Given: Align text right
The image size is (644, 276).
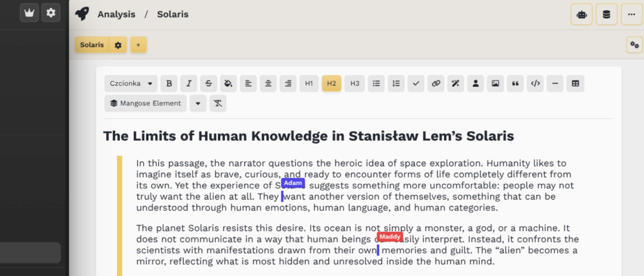Looking at the screenshot, I should 288,83.
